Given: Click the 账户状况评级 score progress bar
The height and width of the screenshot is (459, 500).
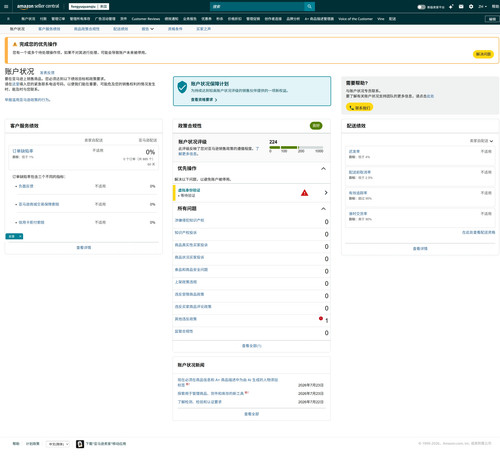Looking at the screenshot, I should 296,147.
